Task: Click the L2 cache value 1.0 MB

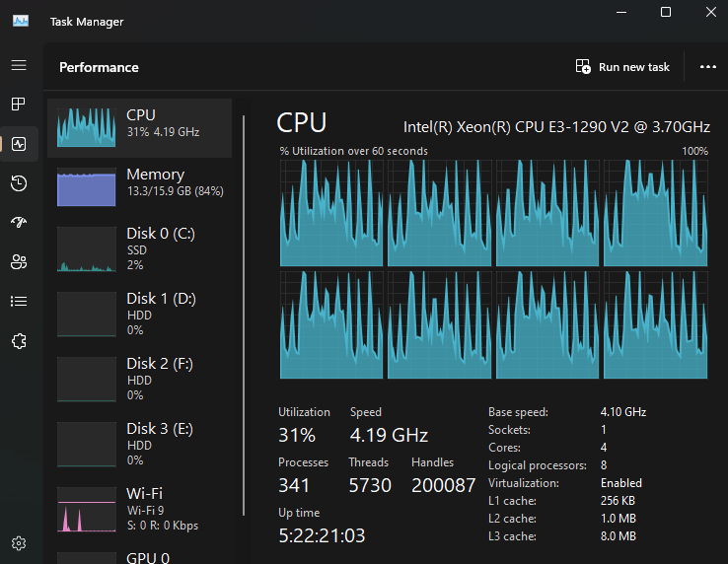Action: pyautogui.click(x=618, y=518)
